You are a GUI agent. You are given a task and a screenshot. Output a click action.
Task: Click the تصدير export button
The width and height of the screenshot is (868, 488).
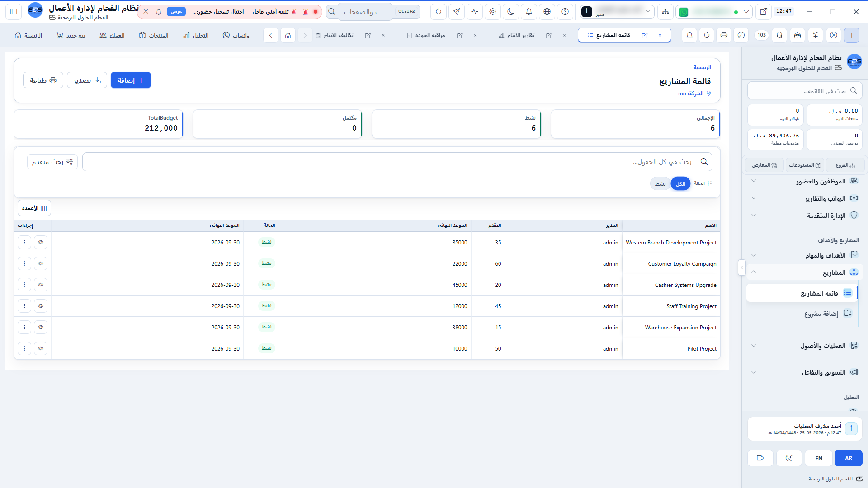coord(87,80)
